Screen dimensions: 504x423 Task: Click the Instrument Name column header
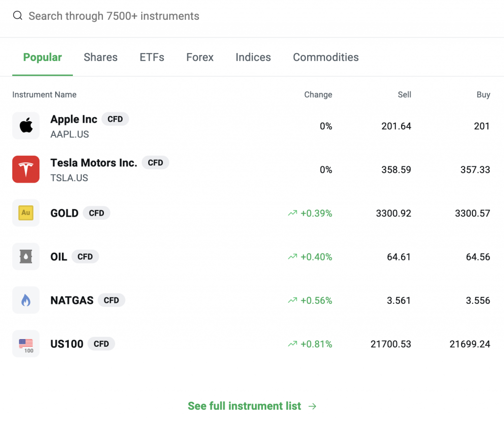tap(44, 95)
